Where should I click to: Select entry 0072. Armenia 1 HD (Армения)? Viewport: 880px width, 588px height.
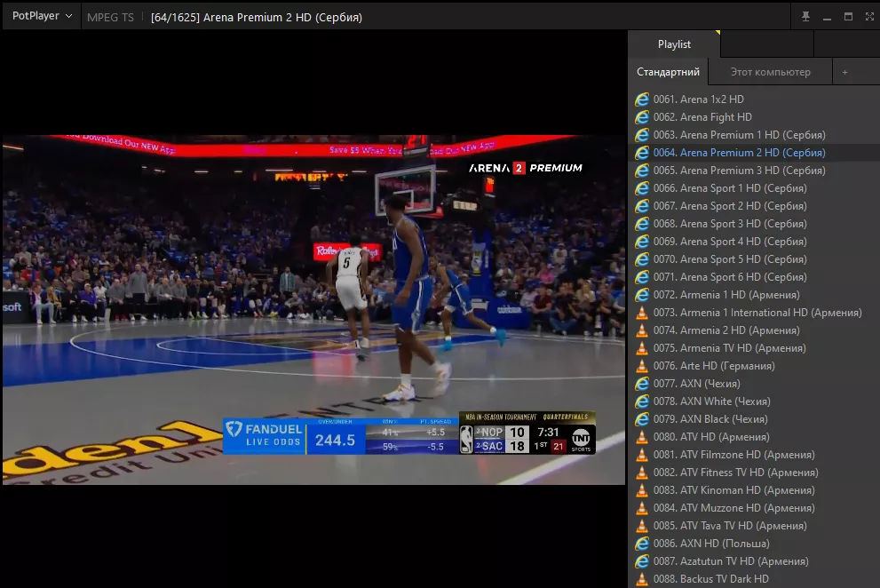click(x=754, y=295)
